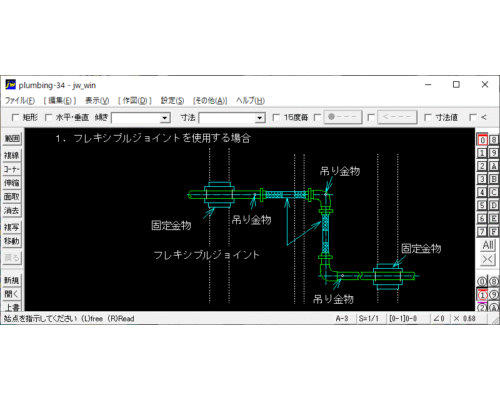The height and width of the screenshot is (400, 500).
Task: Select the 伸縮 (extend) tool
Action: point(12,183)
